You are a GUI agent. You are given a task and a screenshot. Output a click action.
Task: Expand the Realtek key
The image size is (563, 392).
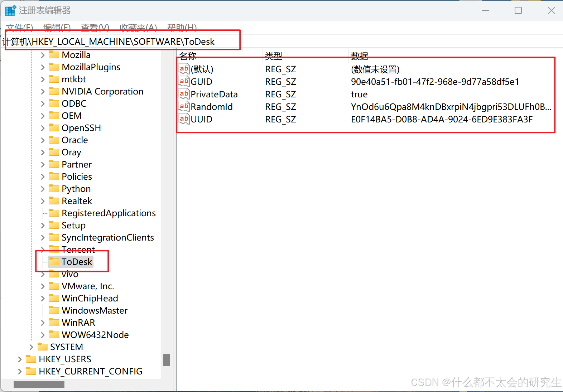43,201
